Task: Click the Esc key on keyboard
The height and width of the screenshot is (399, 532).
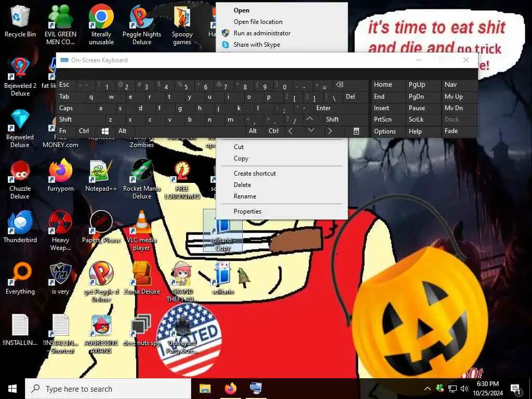Action: pyautogui.click(x=66, y=85)
